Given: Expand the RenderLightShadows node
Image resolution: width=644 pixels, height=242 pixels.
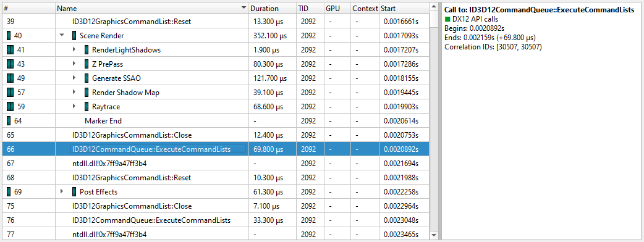Looking at the screenshot, I should click(x=74, y=50).
